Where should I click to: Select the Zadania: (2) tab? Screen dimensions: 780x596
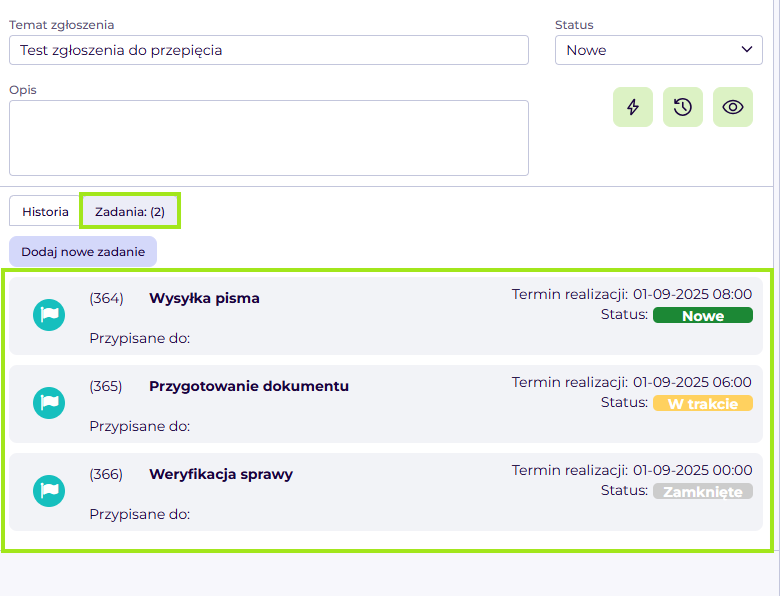[130, 211]
